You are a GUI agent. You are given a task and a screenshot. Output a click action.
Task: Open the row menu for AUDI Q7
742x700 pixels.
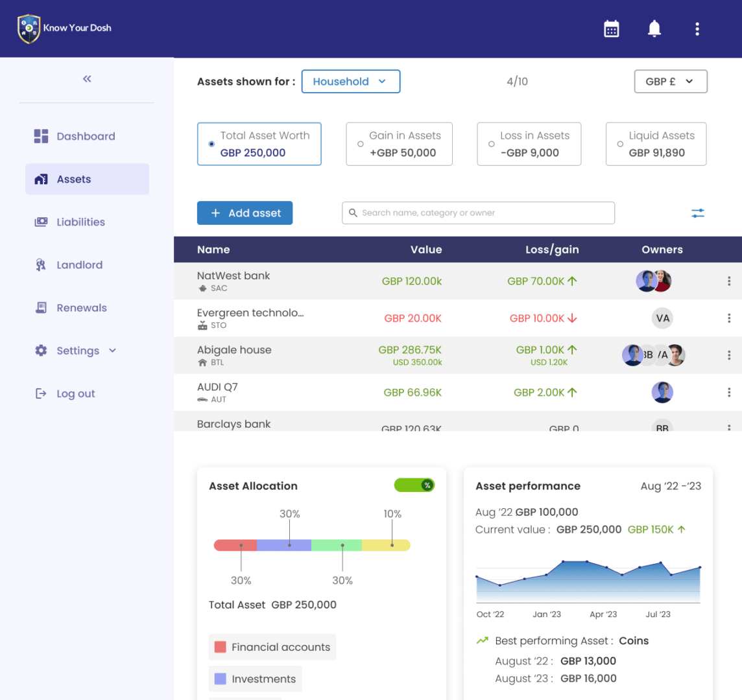pyautogui.click(x=729, y=392)
